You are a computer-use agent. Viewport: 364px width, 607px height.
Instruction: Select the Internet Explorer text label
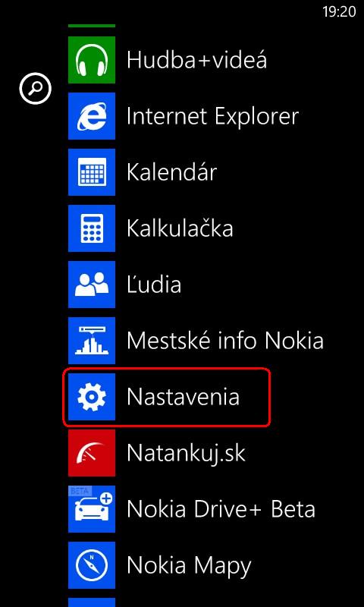coord(213,116)
